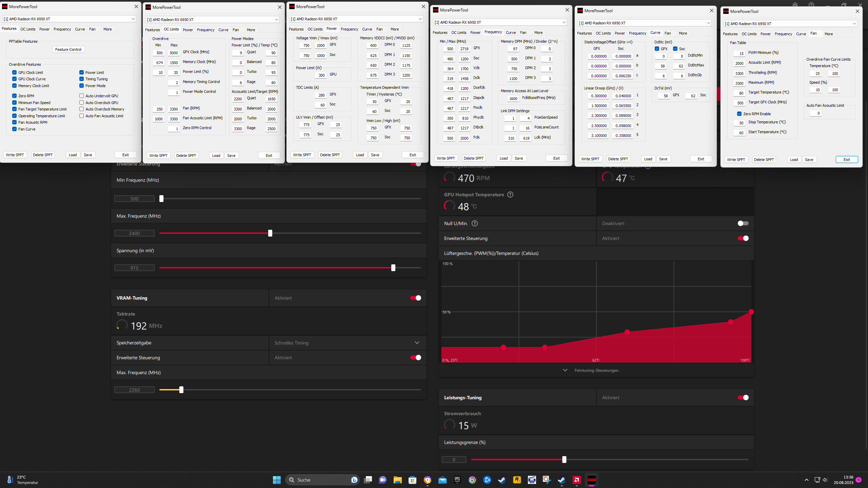
Task: Open Ubisoft Connect from the taskbar
Action: tap(472, 480)
